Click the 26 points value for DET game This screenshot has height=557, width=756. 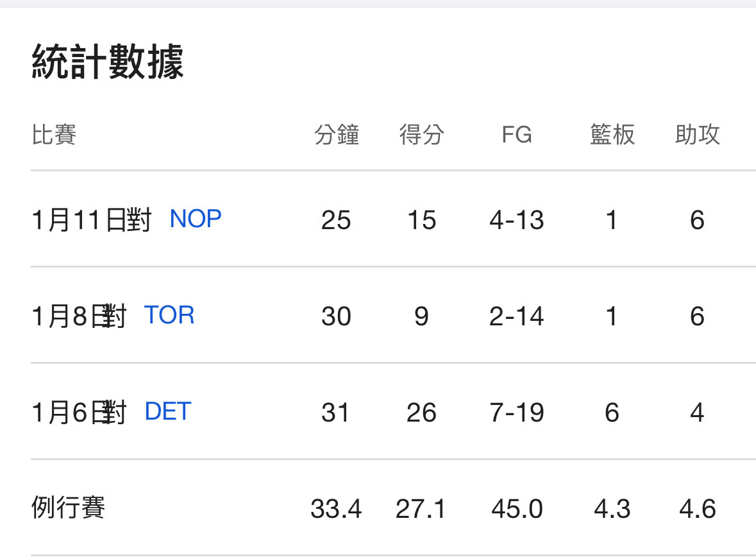(421, 412)
